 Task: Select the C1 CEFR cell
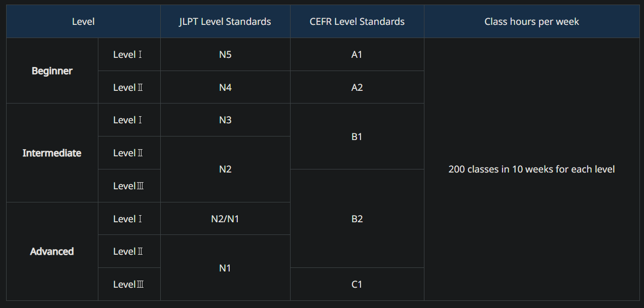[357, 284]
